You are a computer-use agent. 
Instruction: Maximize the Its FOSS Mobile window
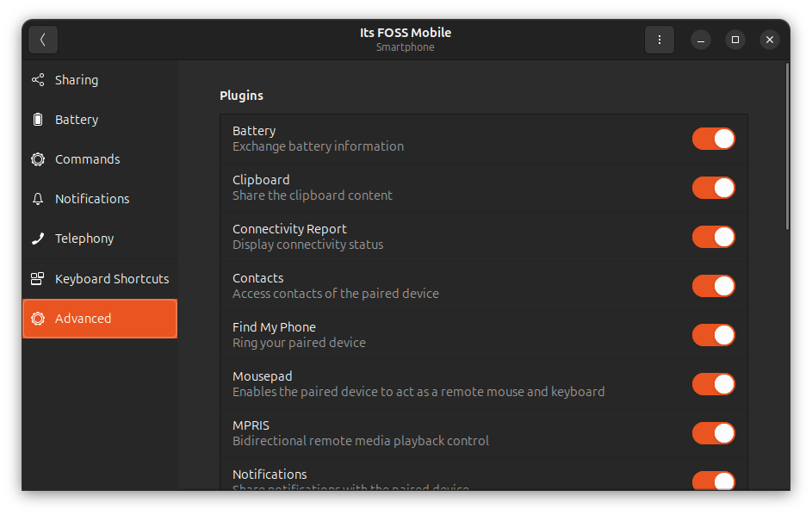[735, 40]
